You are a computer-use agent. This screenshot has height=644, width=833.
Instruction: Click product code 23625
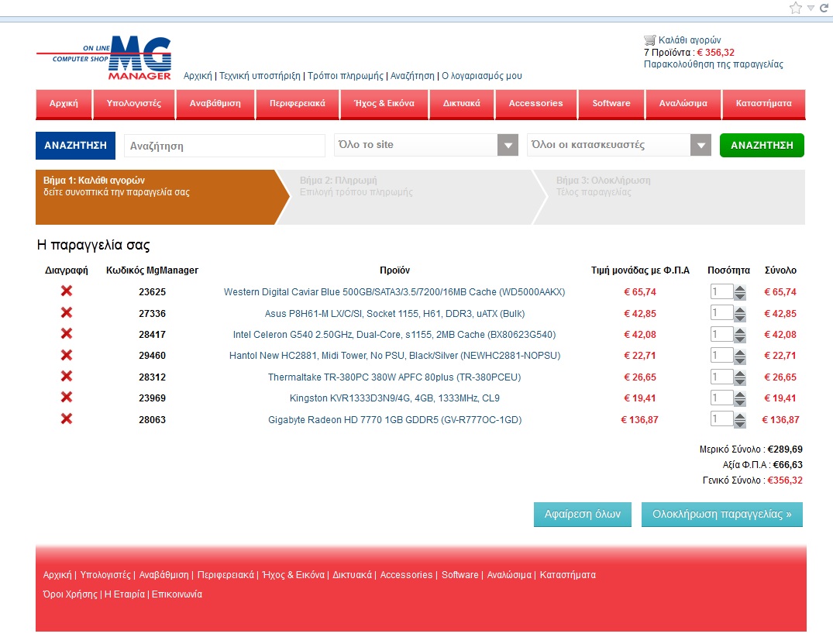click(153, 291)
